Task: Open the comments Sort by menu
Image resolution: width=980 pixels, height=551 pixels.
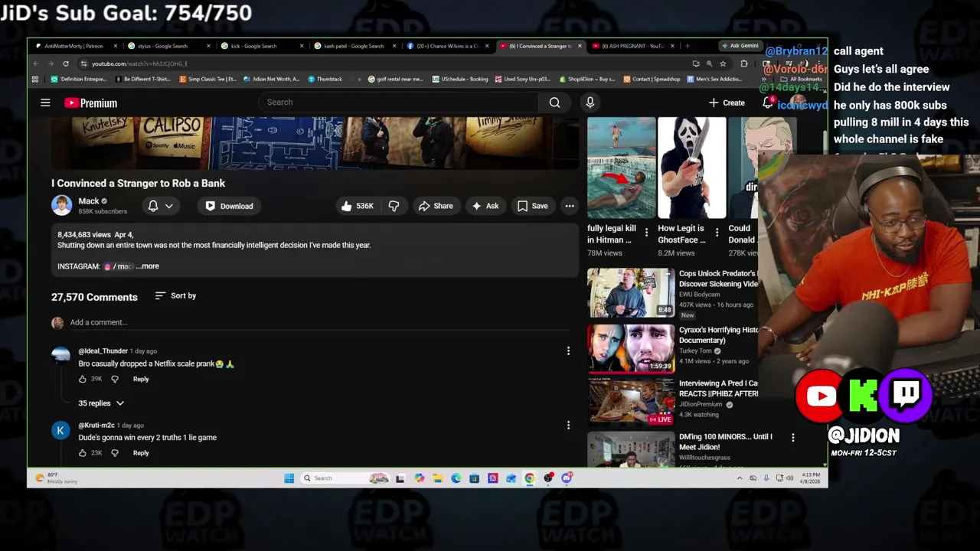Action: click(175, 295)
